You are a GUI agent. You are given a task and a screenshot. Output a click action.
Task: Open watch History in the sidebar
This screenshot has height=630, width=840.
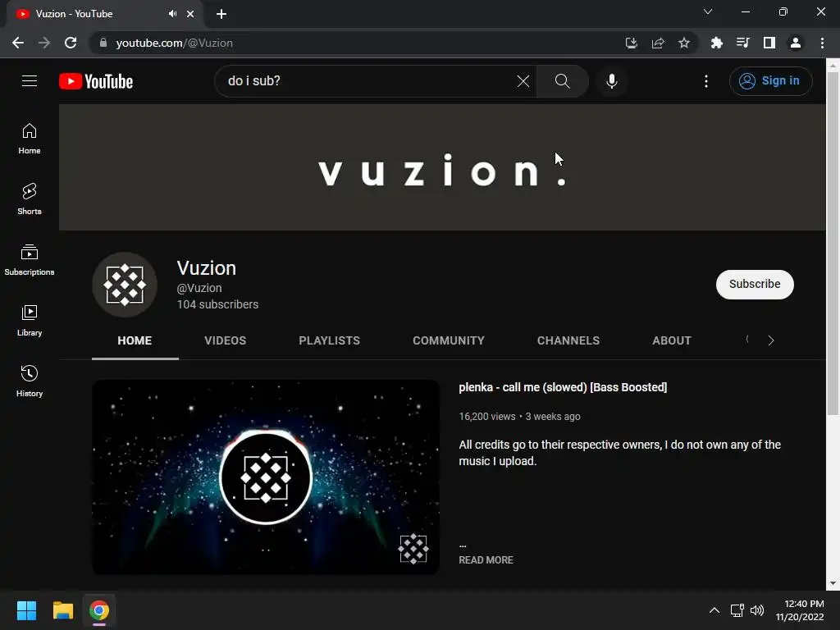click(30, 381)
